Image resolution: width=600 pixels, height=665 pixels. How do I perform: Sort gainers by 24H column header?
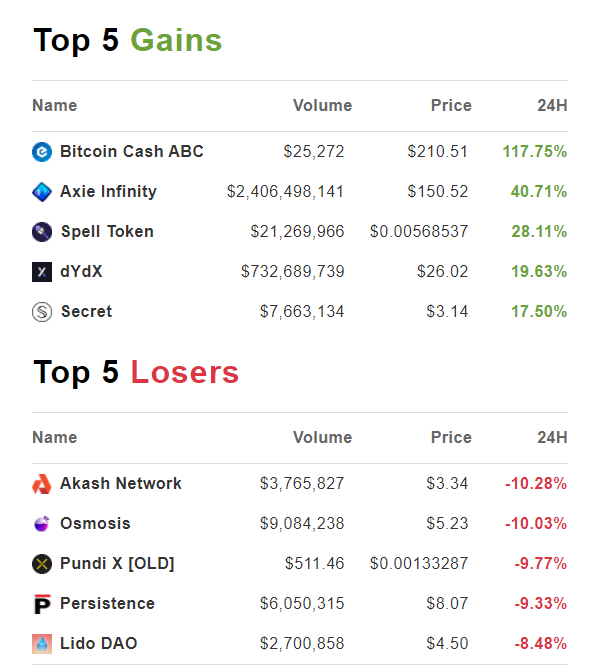(551, 106)
